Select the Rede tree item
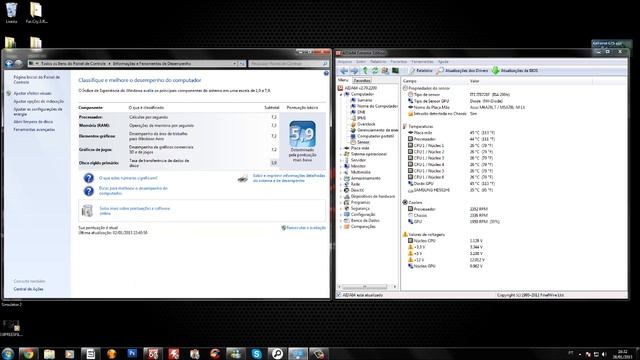 [355, 184]
